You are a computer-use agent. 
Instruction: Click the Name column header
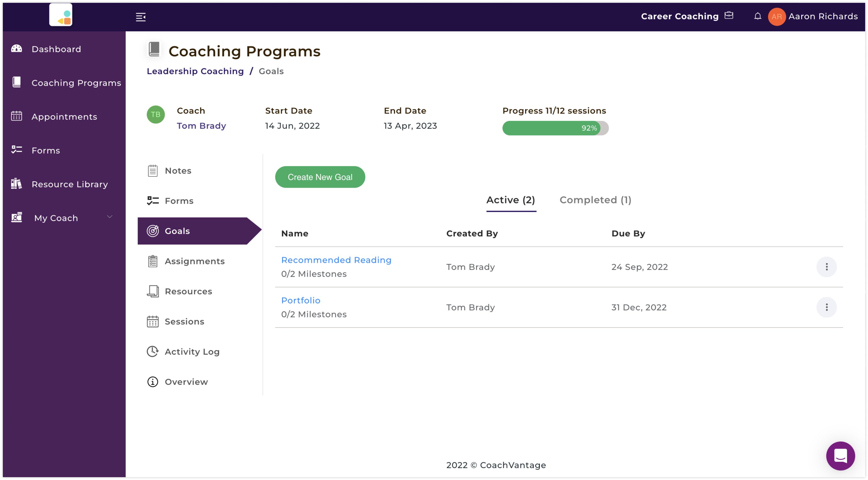point(295,233)
